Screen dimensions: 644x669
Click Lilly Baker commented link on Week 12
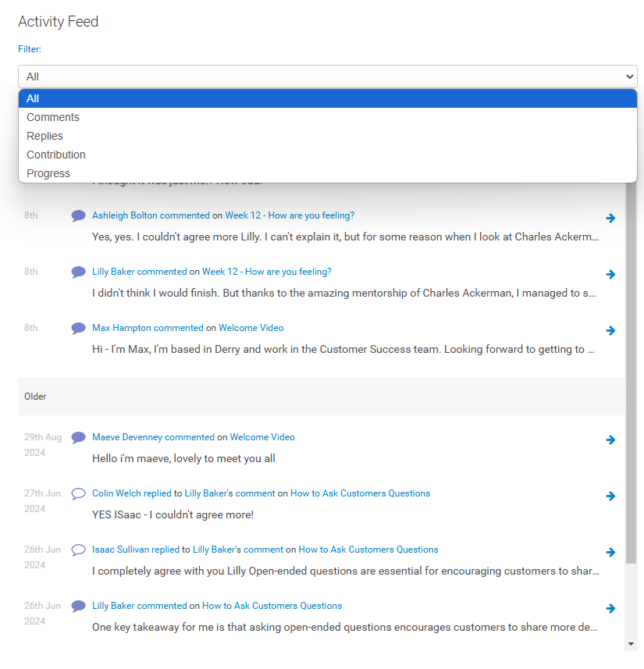click(x=139, y=272)
